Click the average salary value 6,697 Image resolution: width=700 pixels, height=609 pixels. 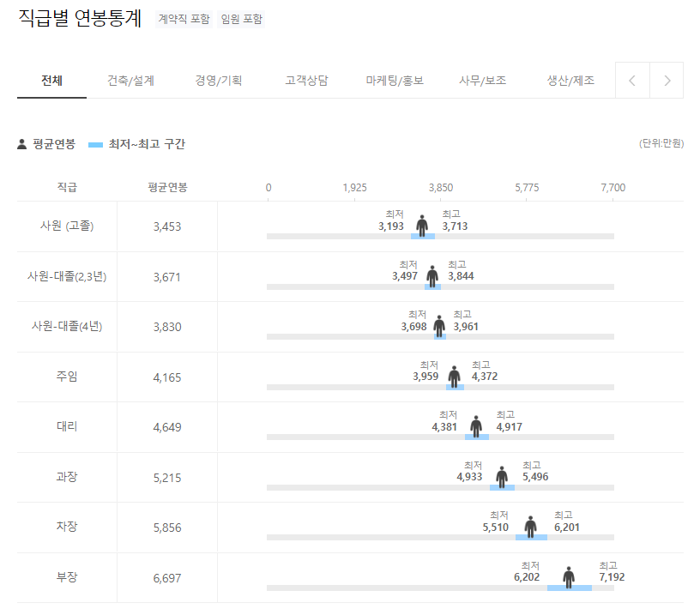point(167,579)
